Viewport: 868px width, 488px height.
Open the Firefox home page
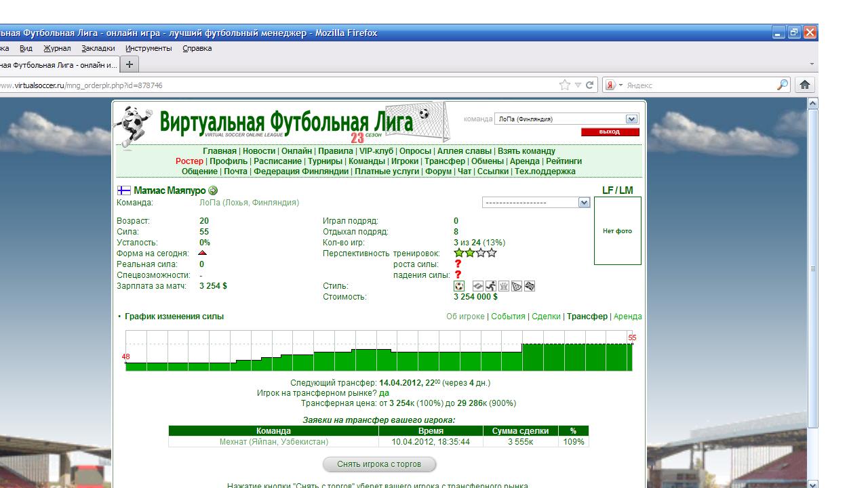[805, 85]
